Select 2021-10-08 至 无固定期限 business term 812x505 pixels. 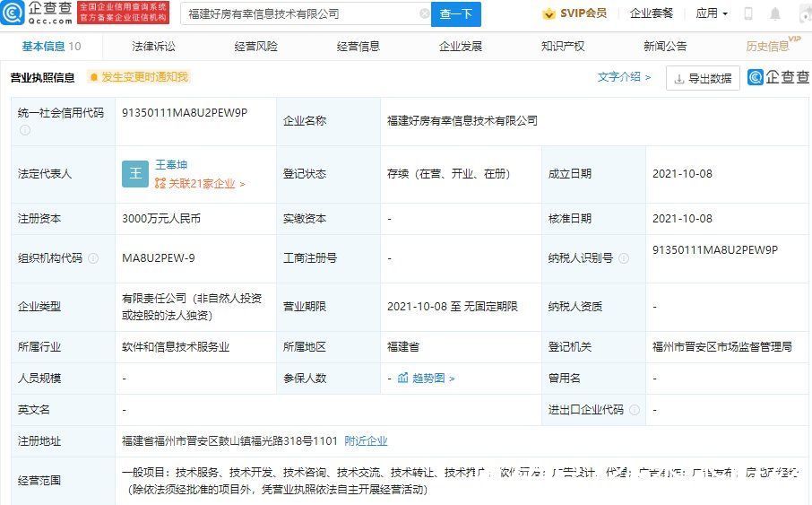pyautogui.click(x=452, y=307)
